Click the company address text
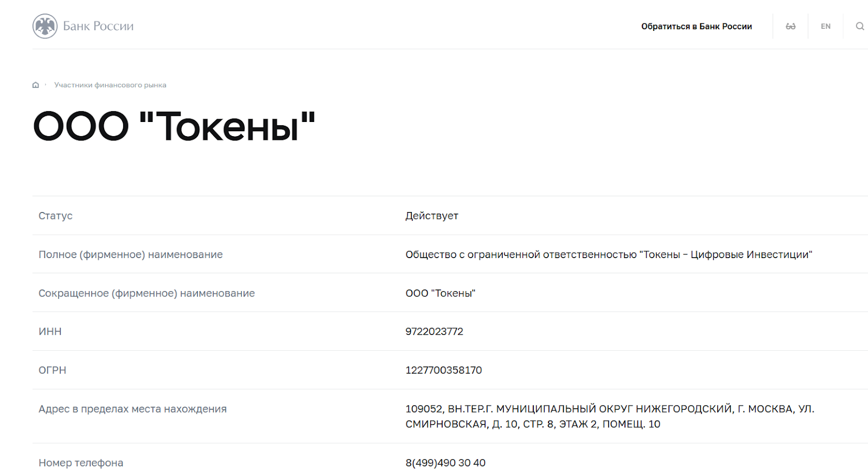Viewport: 868px width, 469px height. (609, 416)
